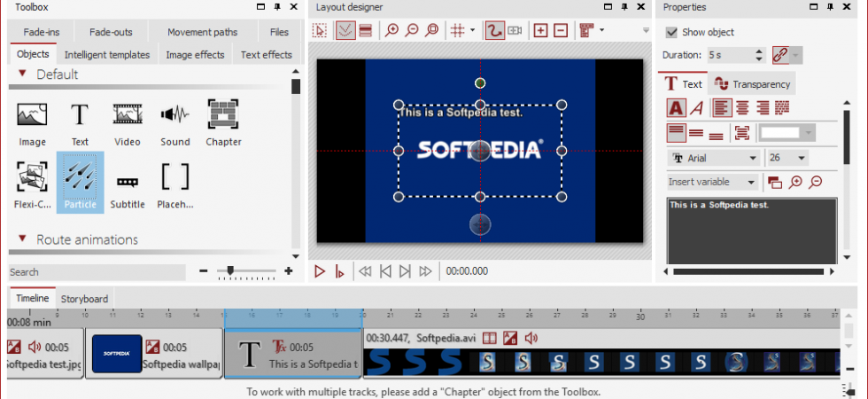Switch to the Storyboard tab
The image size is (868, 399).
pyautogui.click(x=85, y=299)
